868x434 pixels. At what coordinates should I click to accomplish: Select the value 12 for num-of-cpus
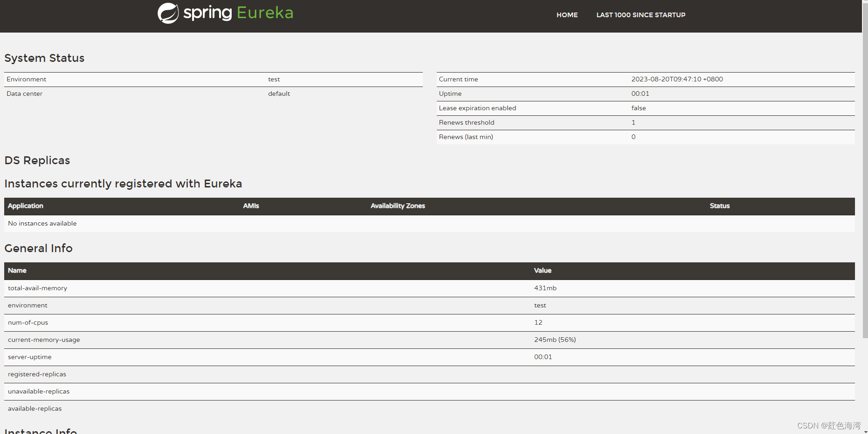click(x=538, y=323)
